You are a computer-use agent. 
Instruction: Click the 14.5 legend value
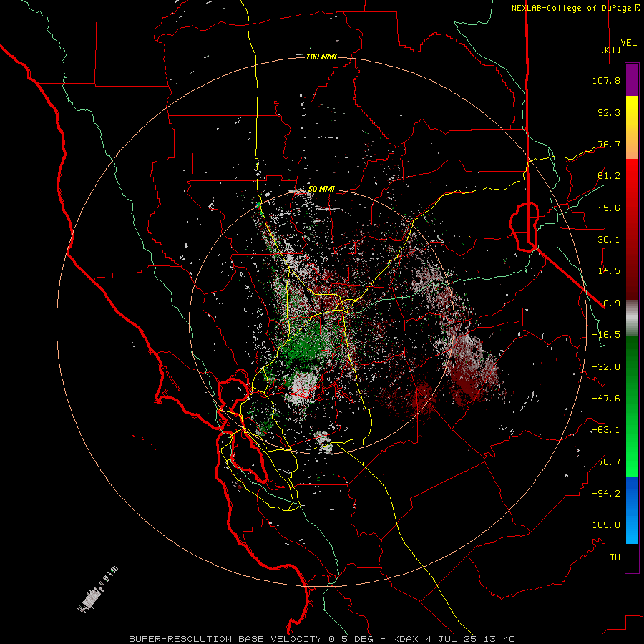tap(609, 271)
